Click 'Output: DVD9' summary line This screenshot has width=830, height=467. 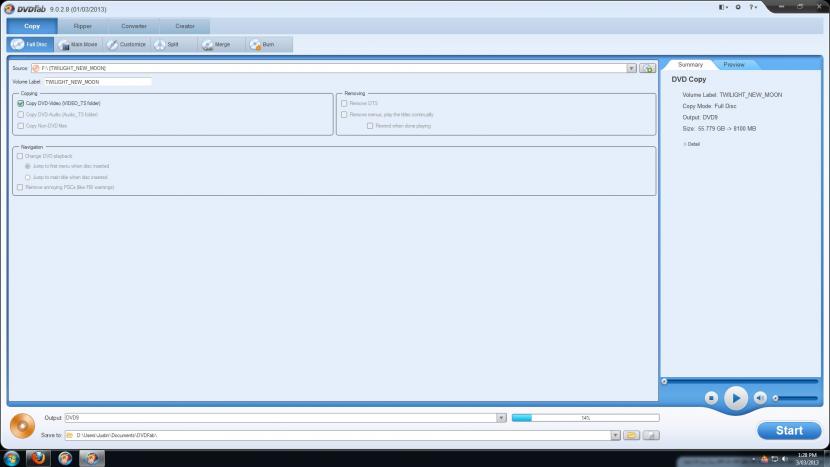pyautogui.click(x=700, y=118)
